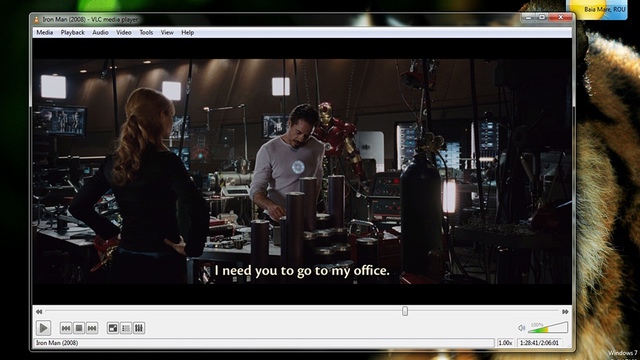Skip to previous media track
640x360 pixels.
point(66,328)
